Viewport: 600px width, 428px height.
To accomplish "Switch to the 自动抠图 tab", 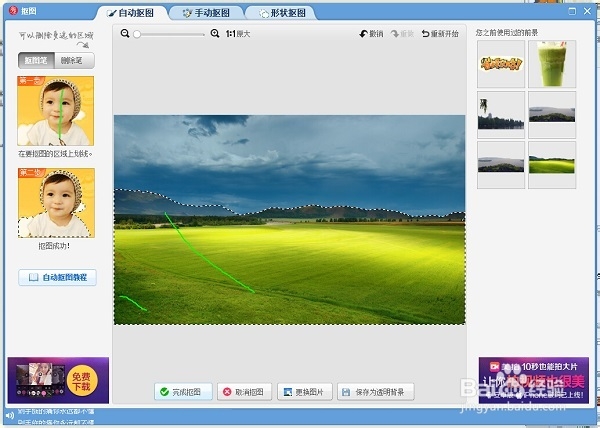I will (130, 13).
